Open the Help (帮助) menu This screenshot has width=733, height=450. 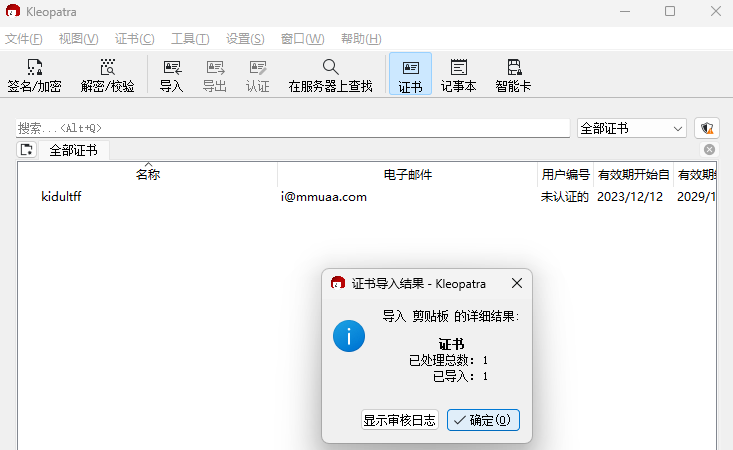pos(361,39)
